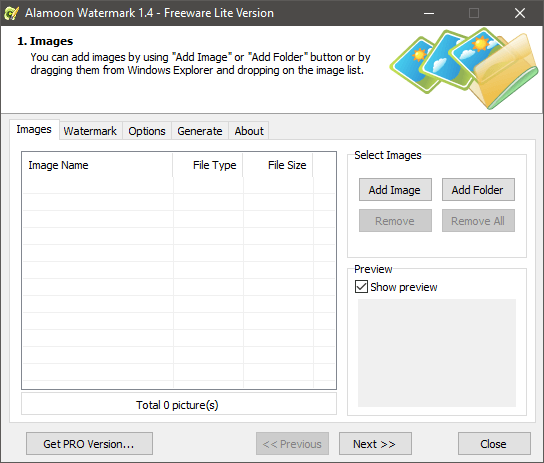Screen dimensions: 544x463
Task: Click the << Previous button
Action: (292, 444)
